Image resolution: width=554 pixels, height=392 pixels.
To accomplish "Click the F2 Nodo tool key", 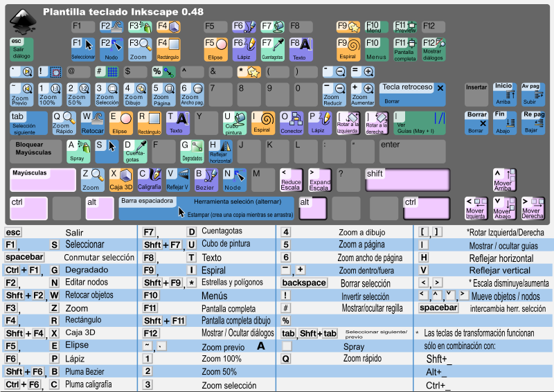I will 111,48.
